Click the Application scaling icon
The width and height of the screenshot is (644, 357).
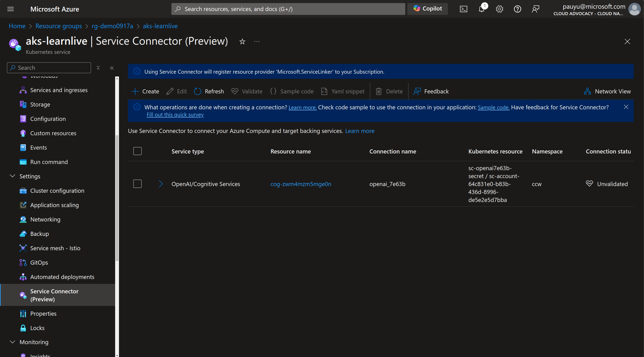[x=23, y=205]
